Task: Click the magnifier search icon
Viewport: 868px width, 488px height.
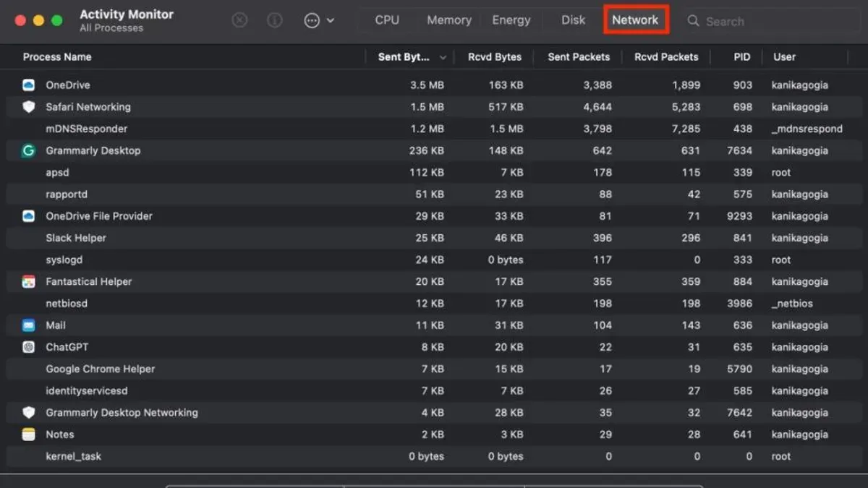Action: [693, 21]
